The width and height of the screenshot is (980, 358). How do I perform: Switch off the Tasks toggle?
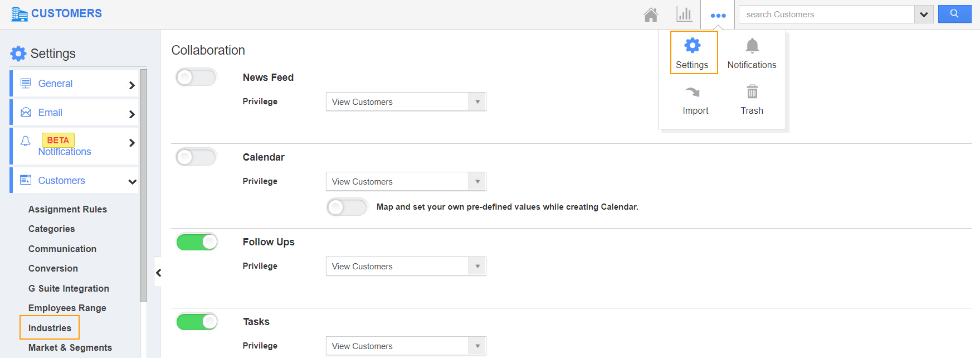[197, 322]
